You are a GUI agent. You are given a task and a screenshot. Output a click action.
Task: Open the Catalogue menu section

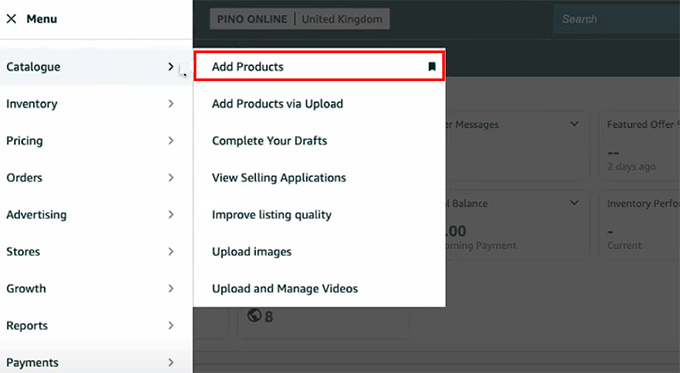pyautogui.click(x=96, y=67)
